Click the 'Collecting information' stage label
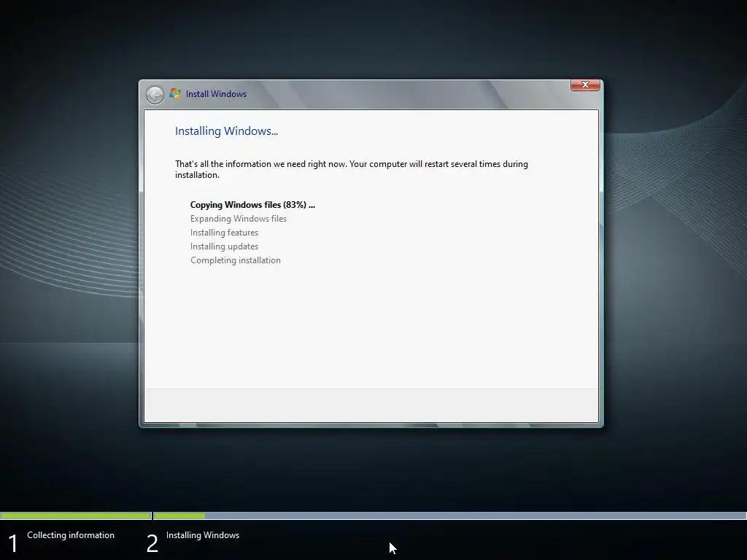This screenshot has width=747, height=560. (71, 535)
